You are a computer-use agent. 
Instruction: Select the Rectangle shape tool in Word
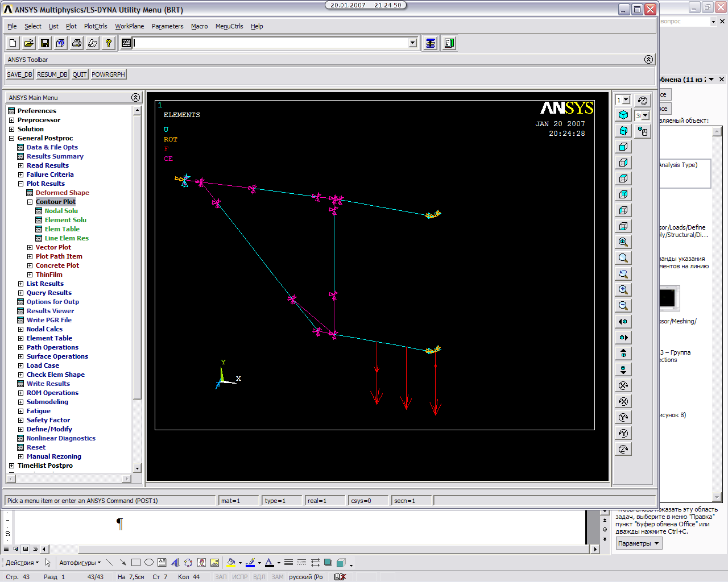coord(136,563)
